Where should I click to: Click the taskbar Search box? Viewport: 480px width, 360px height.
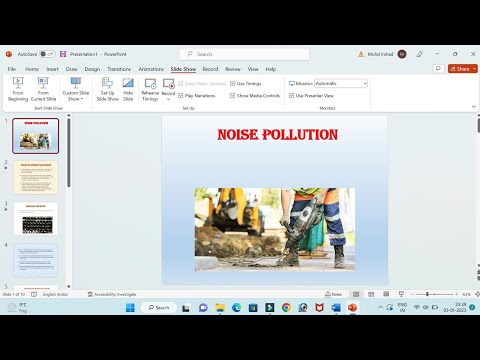(159, 308)
